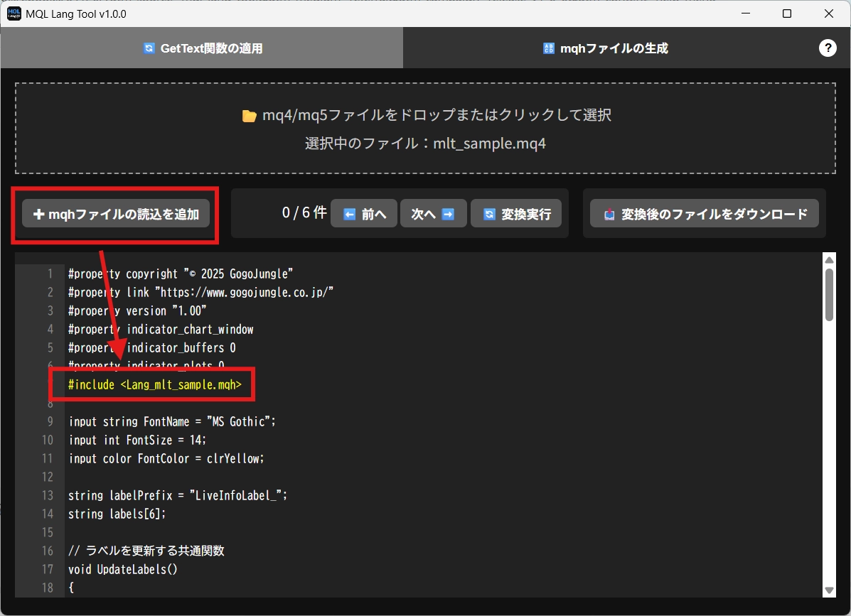
Task: Click the scrollbar down arrow in code editor
Action: click(829, 590)
